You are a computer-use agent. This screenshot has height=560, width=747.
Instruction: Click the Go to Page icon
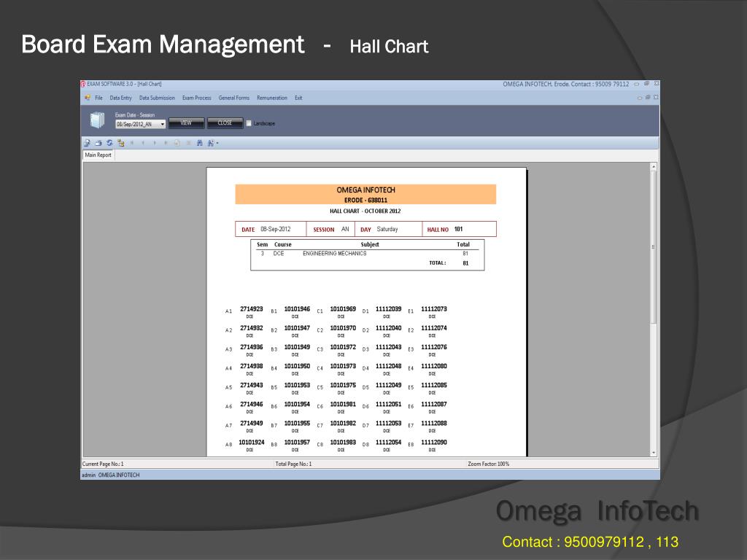[177, 143]
